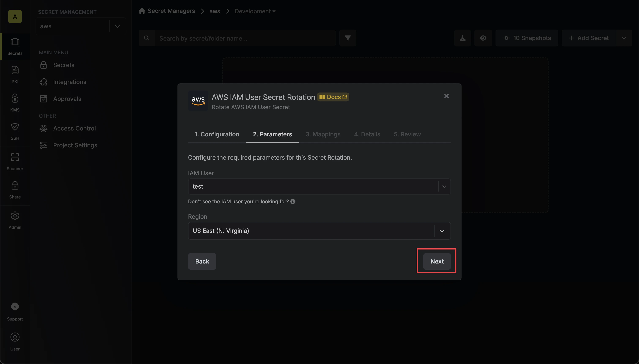Click the aws breadcrumb link

tap(215, 11)
